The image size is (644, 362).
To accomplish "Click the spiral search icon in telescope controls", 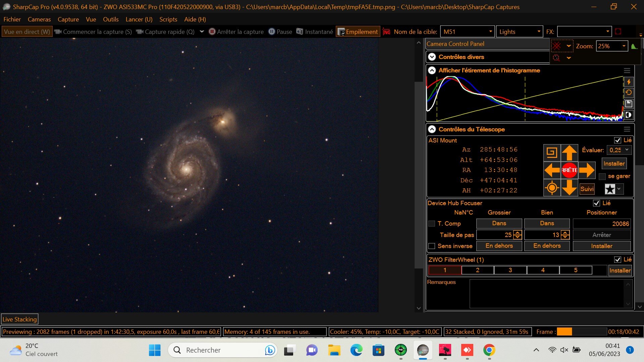I will pos(552,153).
